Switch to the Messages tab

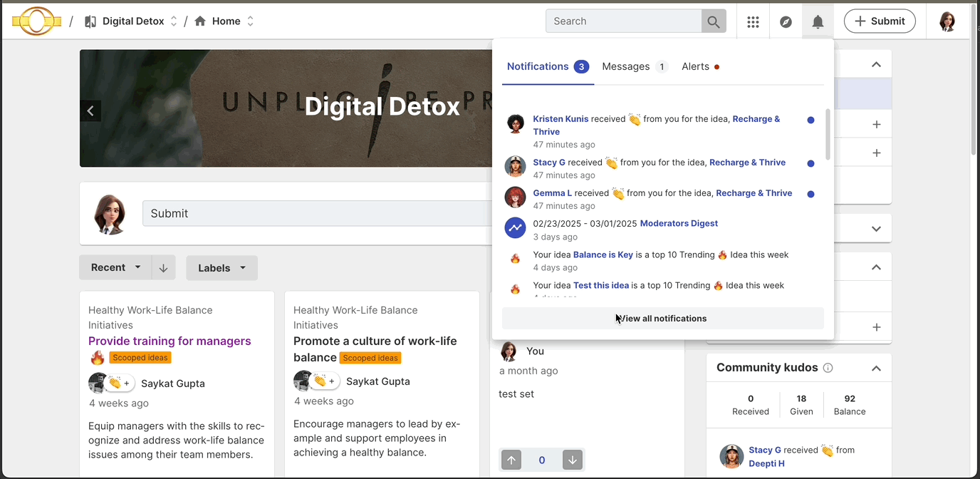click(635, 67)
